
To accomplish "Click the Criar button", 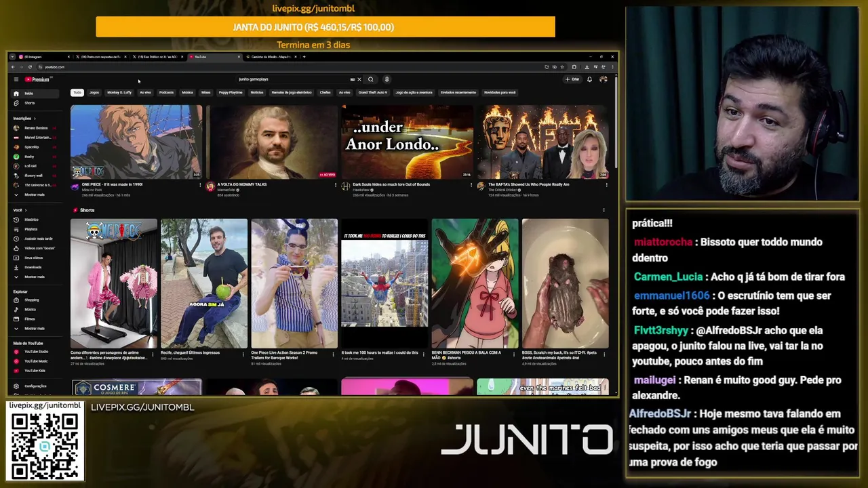I will point(572,79).
